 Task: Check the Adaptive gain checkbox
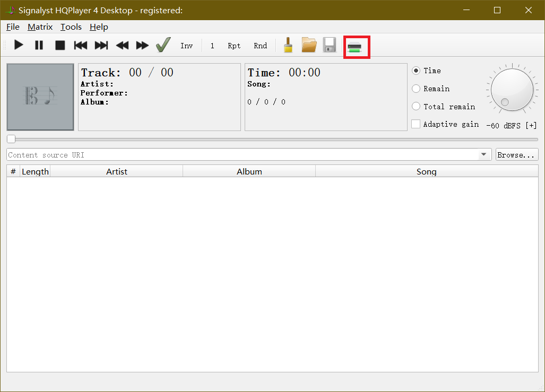pos(416,124)
